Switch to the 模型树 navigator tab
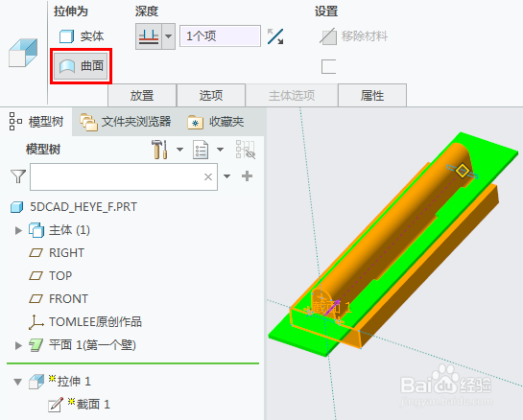This screenshot has width=523, height=420. 36,122
